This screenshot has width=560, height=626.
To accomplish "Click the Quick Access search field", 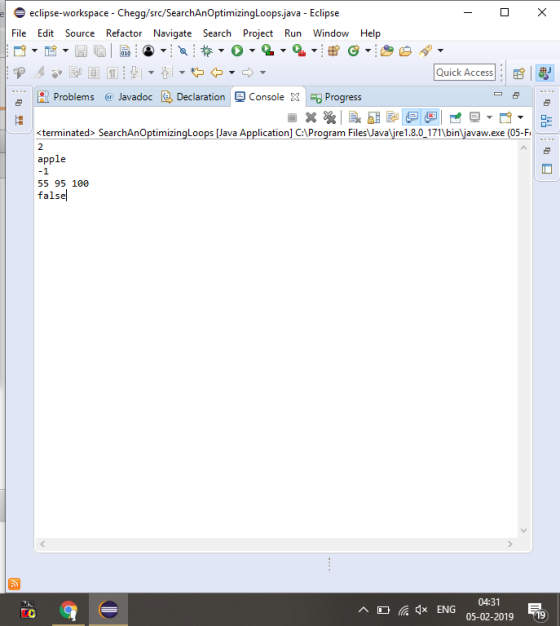I will click(465, 72).
